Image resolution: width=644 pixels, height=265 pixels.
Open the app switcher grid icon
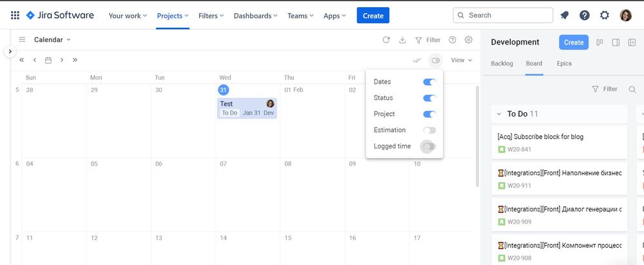coord(15,15)
